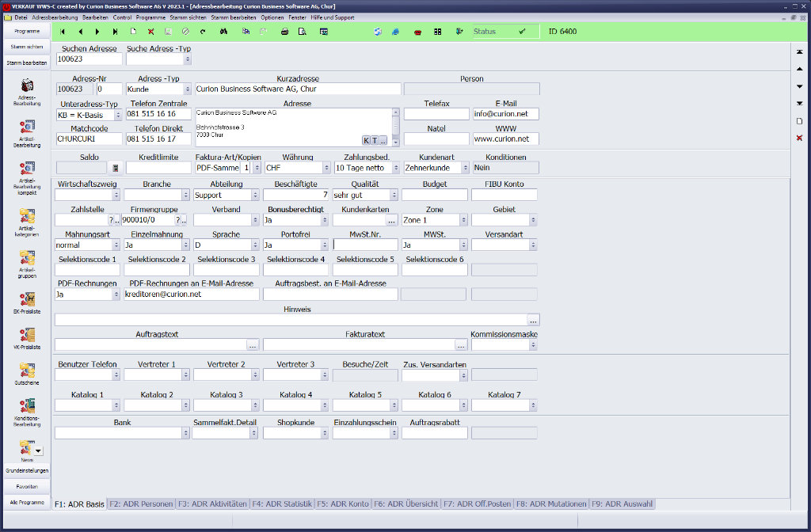Switch to the F5: ADR Konto tab
This screenshot has height=532, width=811.
click(343, 503)
